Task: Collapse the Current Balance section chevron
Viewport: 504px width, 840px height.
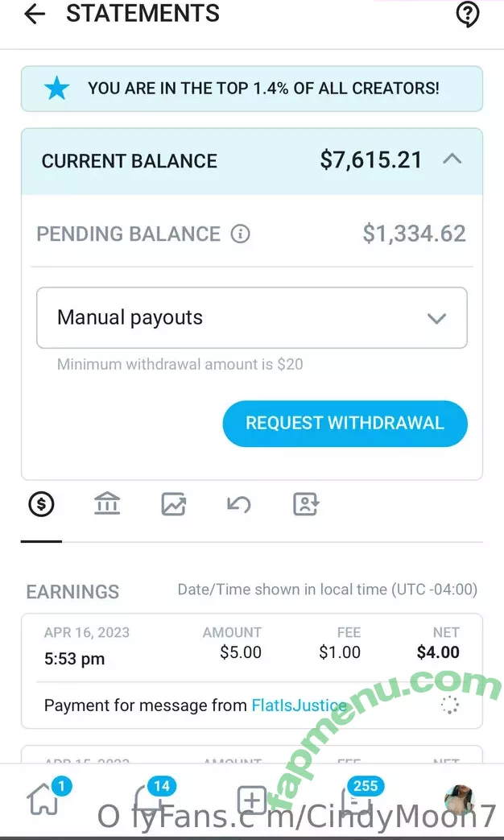Action: (x=452, y=159)
